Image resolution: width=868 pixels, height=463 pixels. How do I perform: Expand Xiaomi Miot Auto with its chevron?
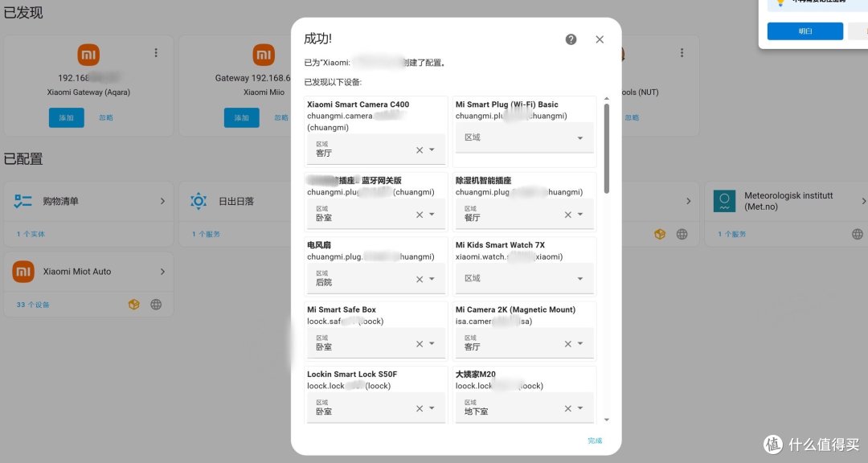[162, 272]
